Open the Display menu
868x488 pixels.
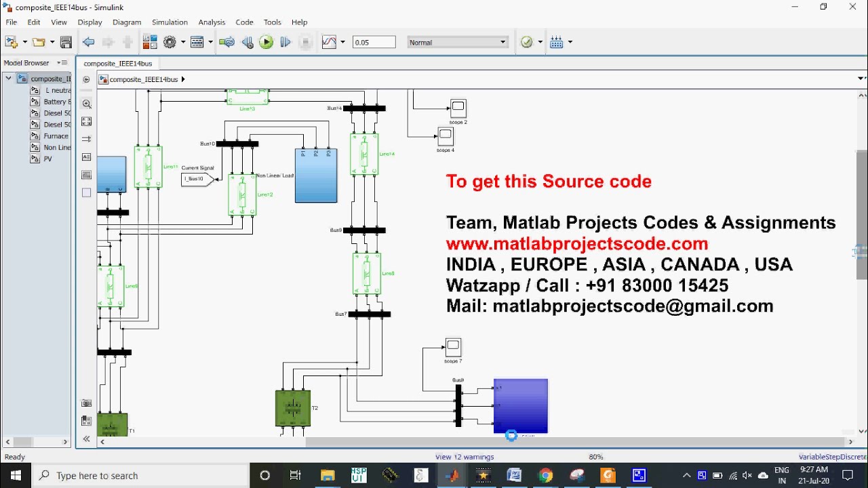(x=90, y=22)
